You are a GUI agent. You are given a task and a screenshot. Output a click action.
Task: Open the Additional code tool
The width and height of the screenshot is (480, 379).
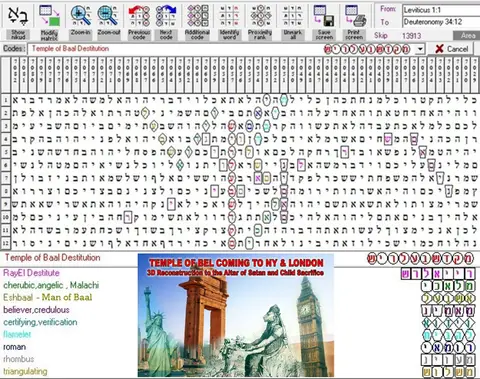coord(197,16)
